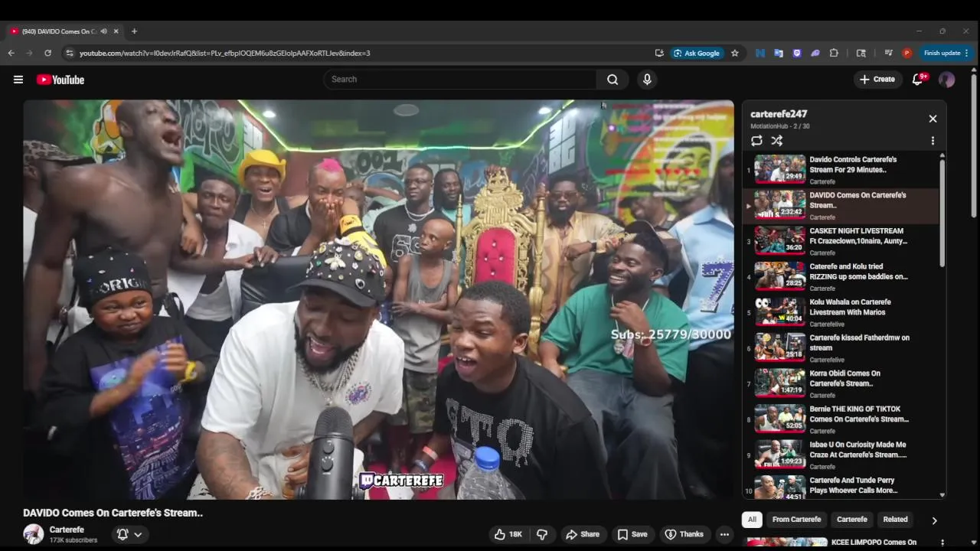Play Korra Obidi Comes On Carterefe's Stream
The height and width of the screenshot is (551, 980).
(841, 383)
